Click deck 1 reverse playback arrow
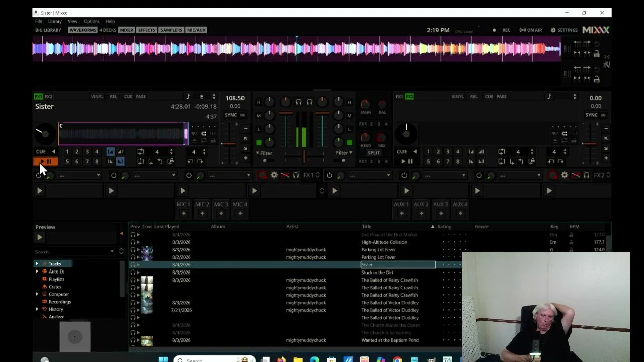This screenshot has height=362, width=644. pyautogui.click(x=53, y=151)
